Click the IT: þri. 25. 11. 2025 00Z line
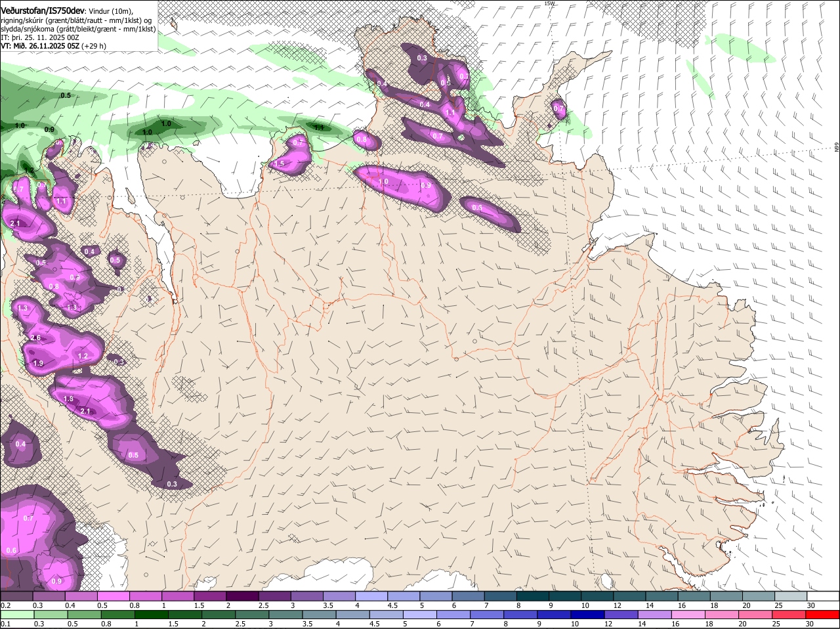Image resolution: width=840 pixels, height=629 pixels. click(x=40, y=37)
